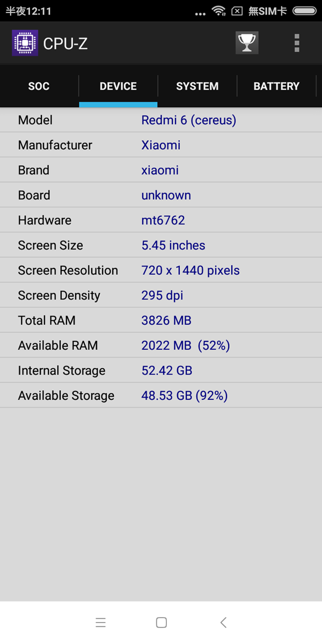Tap the CPU-Z app logo icon
Viewport: 322px width, 644px height.
coord(25,43)
